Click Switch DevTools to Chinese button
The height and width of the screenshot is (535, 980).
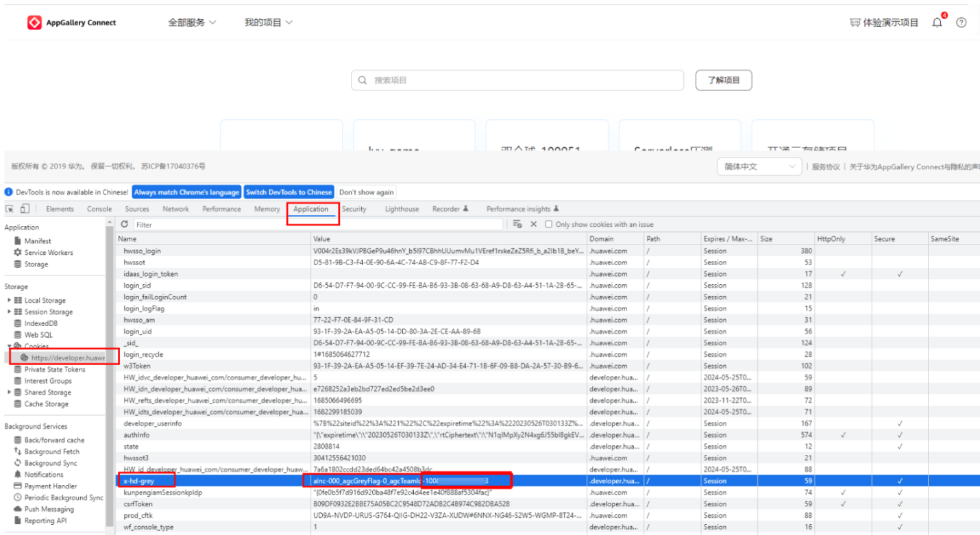[289, 192]
